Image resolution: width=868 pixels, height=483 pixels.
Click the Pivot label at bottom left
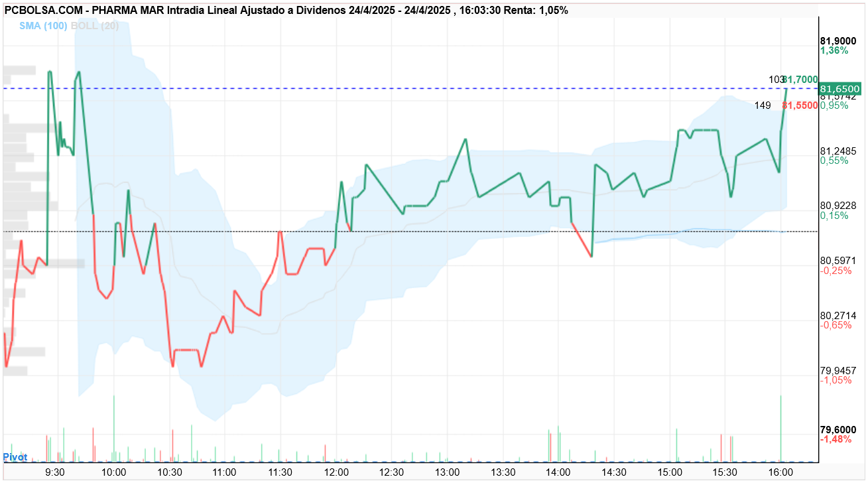tap(15, 457)
